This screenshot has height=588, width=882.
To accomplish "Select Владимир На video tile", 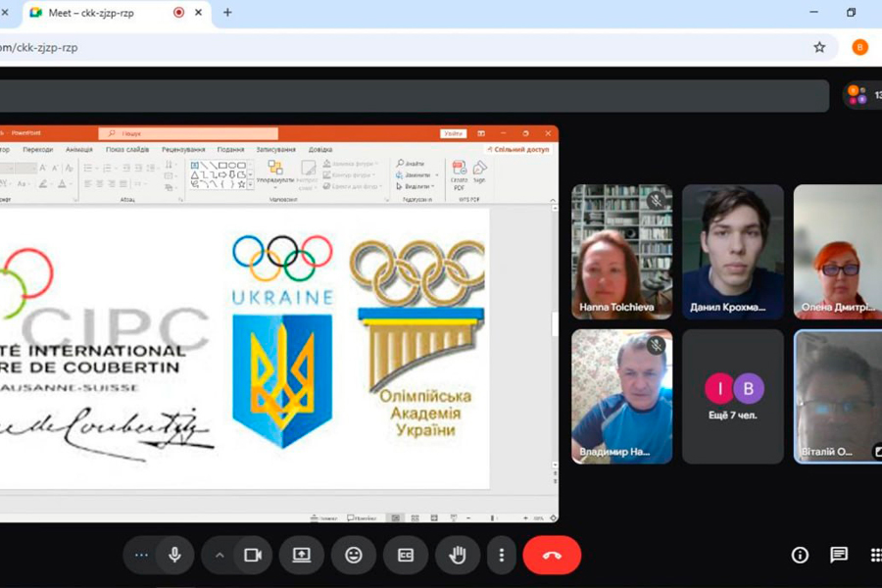I will 621,397.
